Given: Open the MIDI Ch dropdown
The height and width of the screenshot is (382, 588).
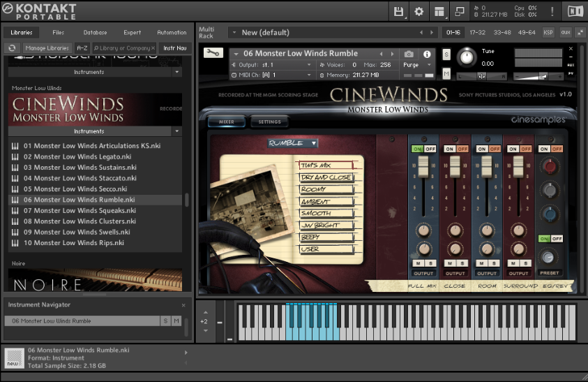Looking at the screenshot, I should pos(272,75).
